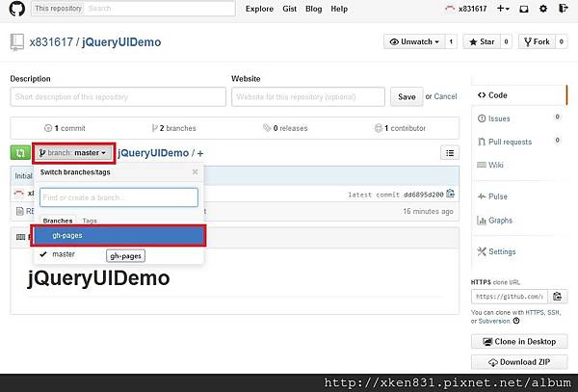
Task: Click the list view icon button
Action: pos(450,153)
